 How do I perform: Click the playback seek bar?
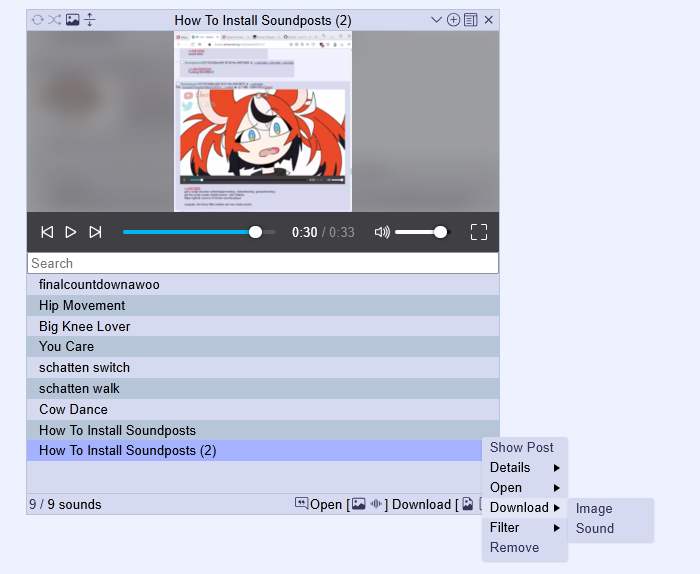(x=199, y=232)
